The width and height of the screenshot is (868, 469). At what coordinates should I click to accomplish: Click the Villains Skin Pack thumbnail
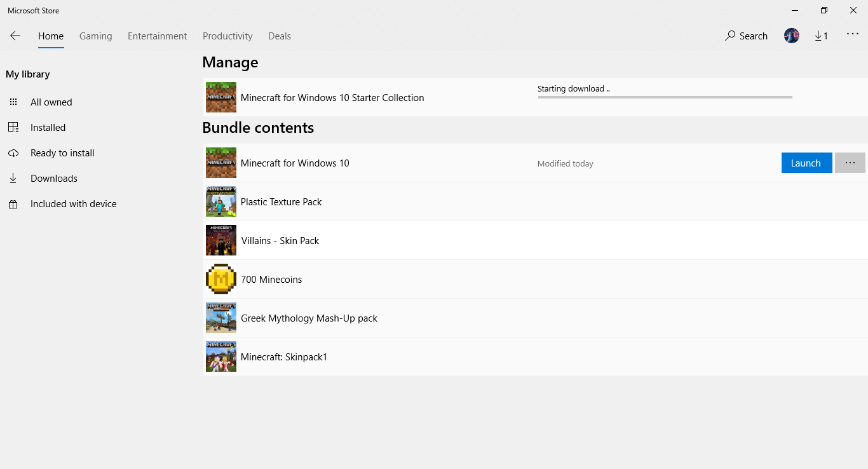[x=221, y=240]
